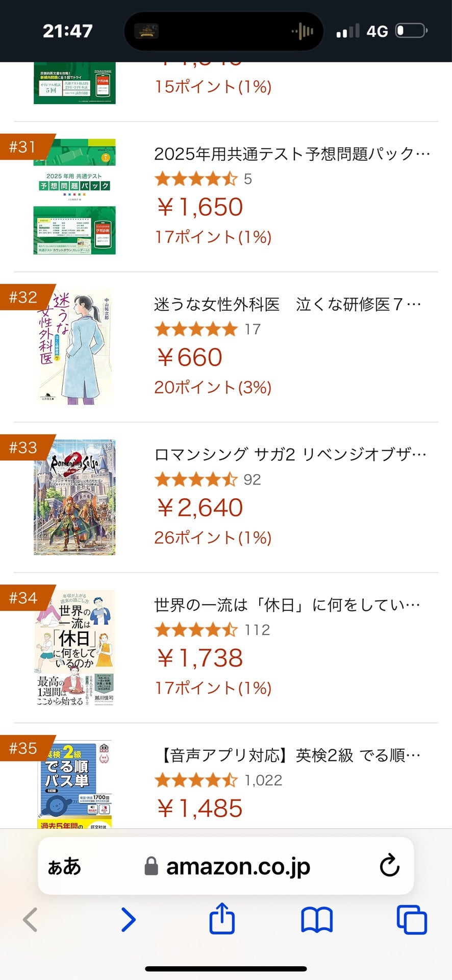Viewport: 452px width, 980px height.
Task: Tap the #32 book cover thumbnail
Action: (74, 347)
